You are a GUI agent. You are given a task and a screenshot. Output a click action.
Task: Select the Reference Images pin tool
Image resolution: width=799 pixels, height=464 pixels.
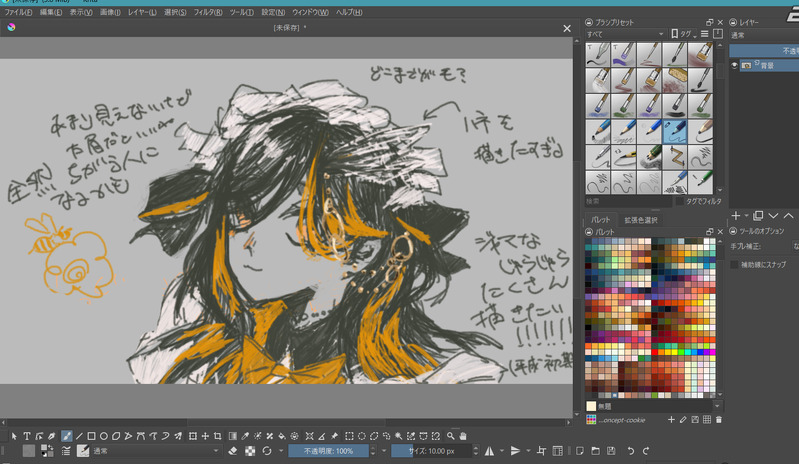click(334, 436)
